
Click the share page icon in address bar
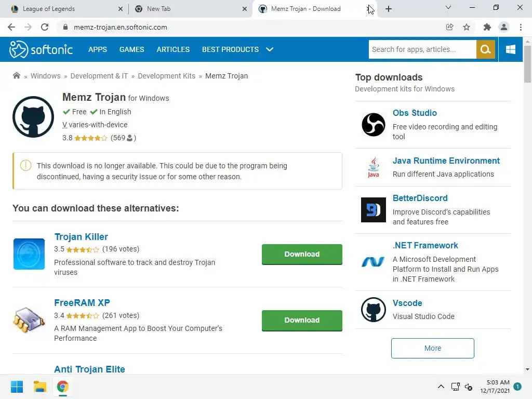(x=449, y=27)
